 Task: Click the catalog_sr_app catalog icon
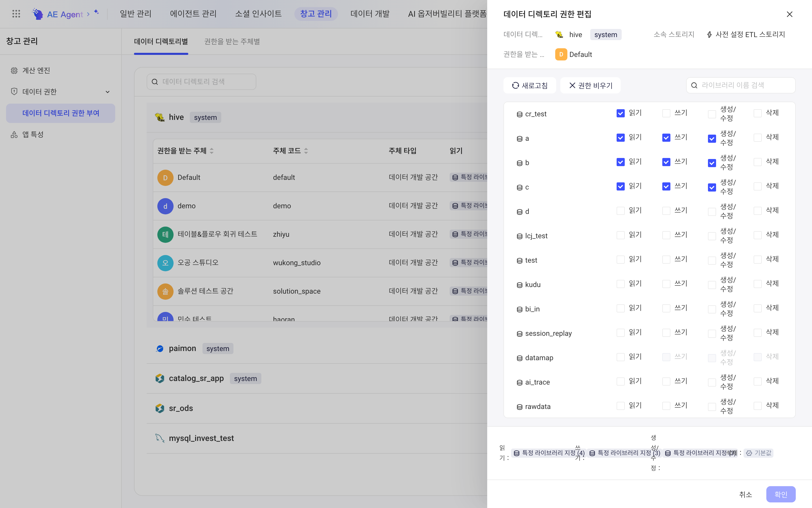click(x=160, y=378)
